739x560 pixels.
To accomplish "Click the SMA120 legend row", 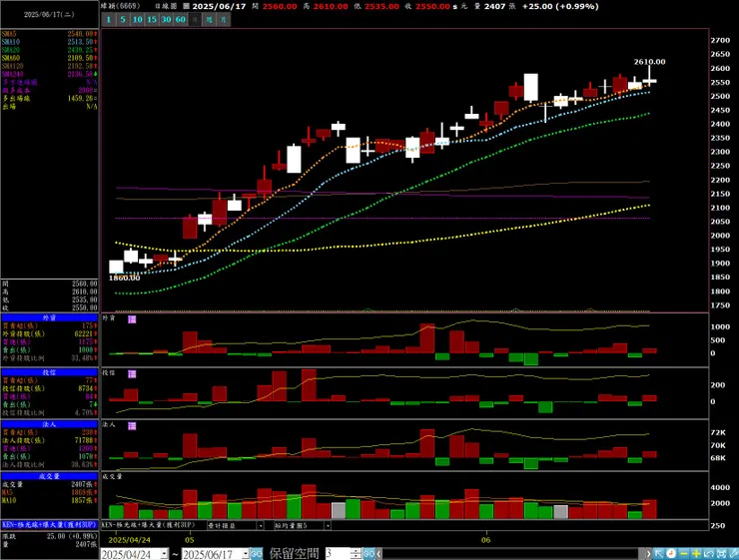I will [x=50, y=66].
